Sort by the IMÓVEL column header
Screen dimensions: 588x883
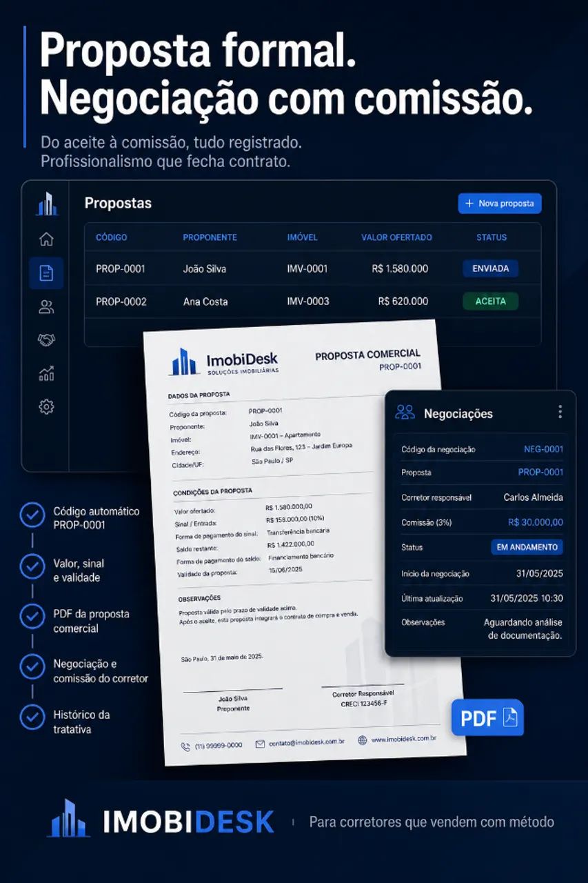[303, 237]
